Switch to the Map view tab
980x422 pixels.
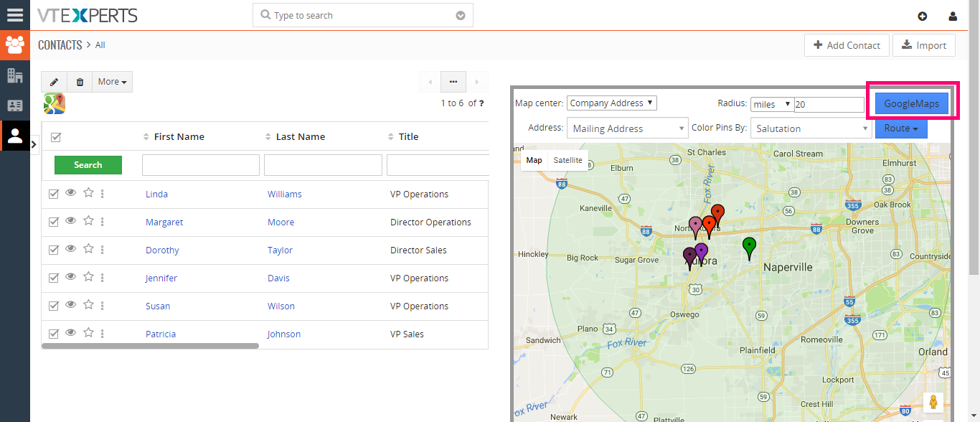[534, 161]
